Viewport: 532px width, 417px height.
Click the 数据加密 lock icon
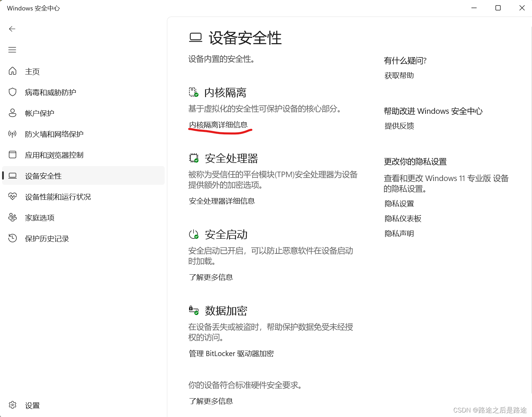(194, 310)
